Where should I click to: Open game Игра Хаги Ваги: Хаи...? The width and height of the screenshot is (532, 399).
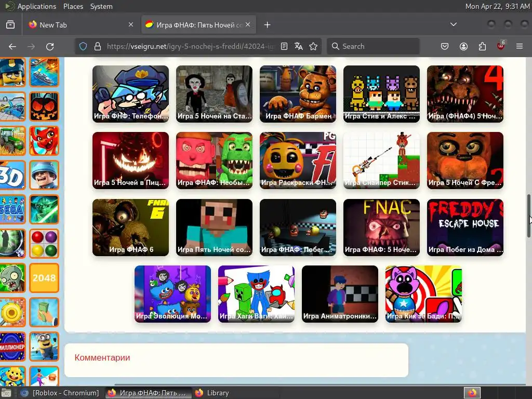coord(256,294)
